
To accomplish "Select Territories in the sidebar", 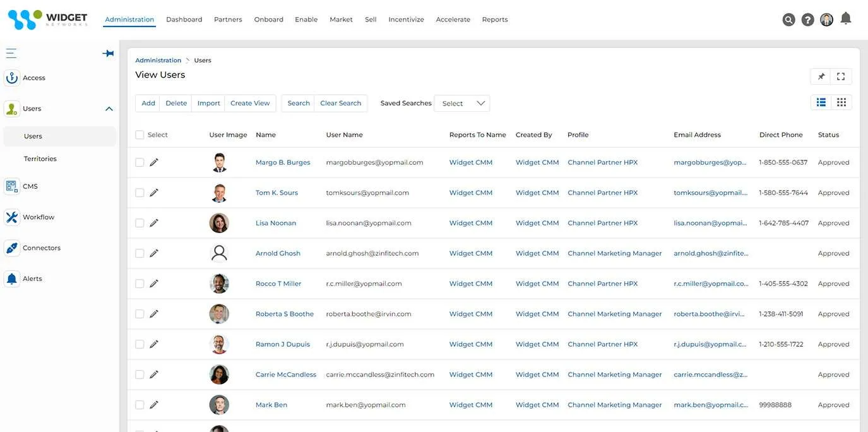I will [x=40, y=159].
